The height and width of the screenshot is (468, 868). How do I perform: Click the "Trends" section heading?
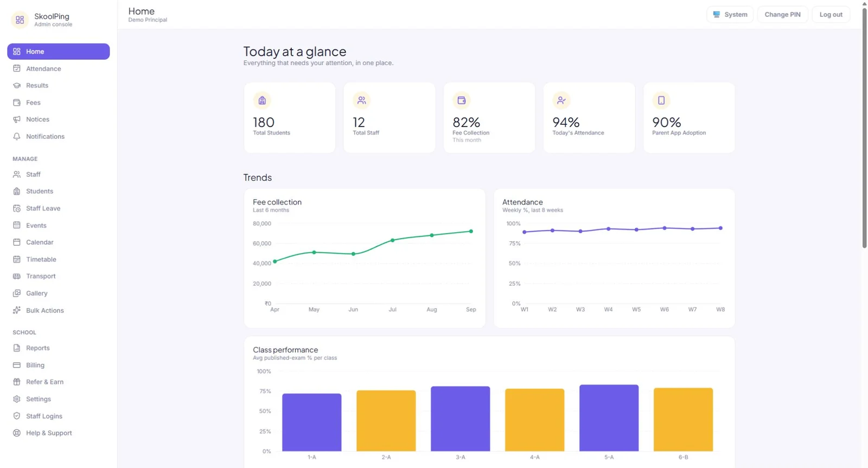point(258,178)
